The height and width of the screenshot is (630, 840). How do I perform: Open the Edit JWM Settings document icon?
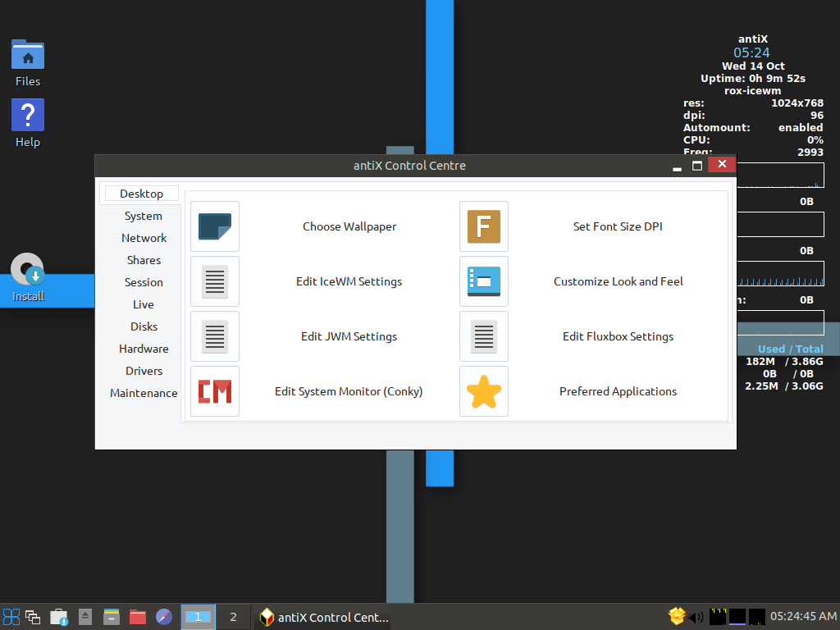[x=215, y=336]
